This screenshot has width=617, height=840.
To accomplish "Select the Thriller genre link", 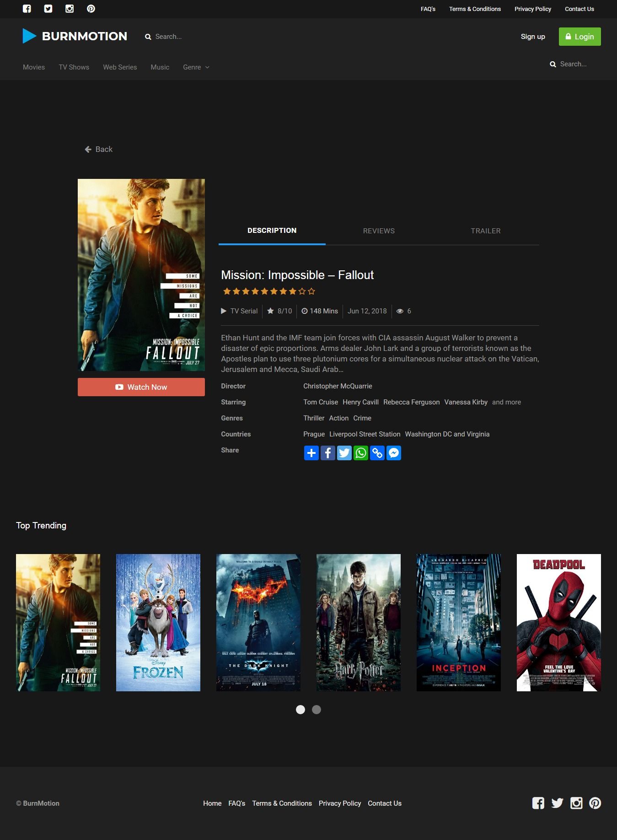I will click(x=314, y=418).
